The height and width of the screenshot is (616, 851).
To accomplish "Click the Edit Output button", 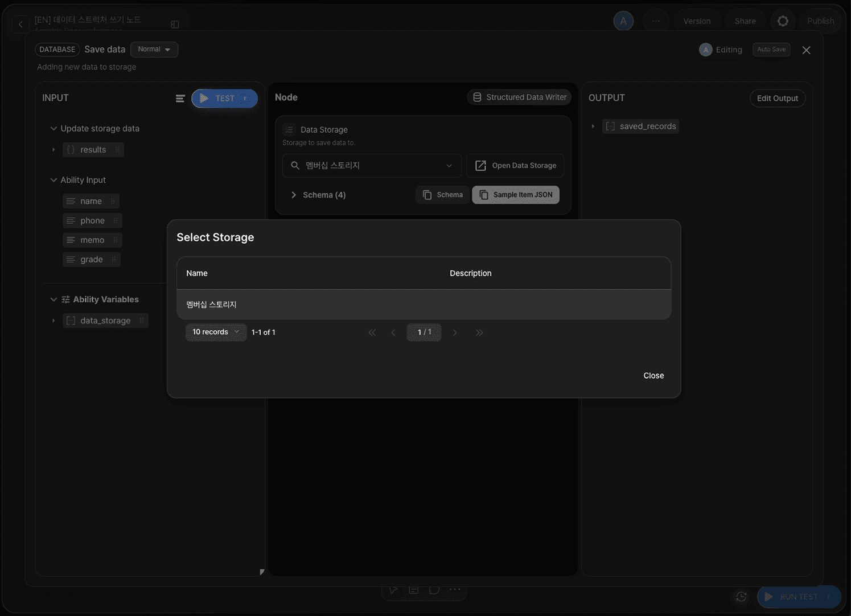I will click(778, 98).
